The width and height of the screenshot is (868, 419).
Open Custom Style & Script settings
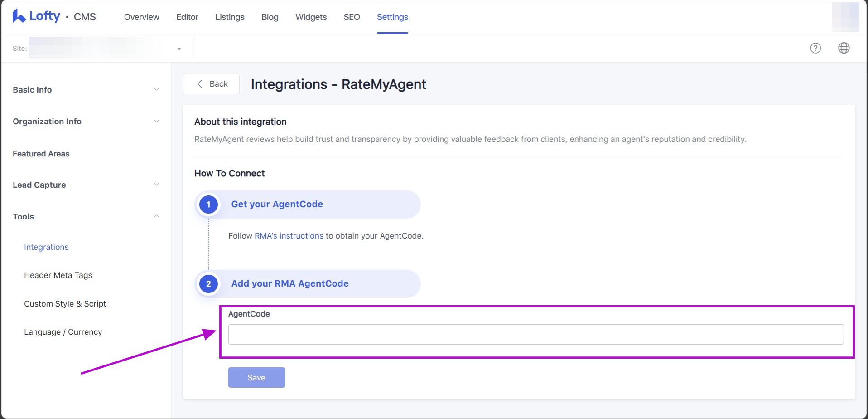coord(65,304)
